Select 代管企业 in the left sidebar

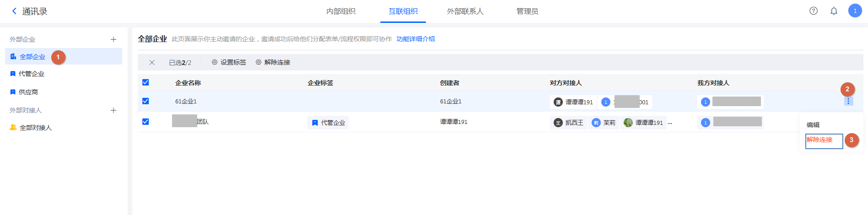pyautogui.click(x=32, y=74)
